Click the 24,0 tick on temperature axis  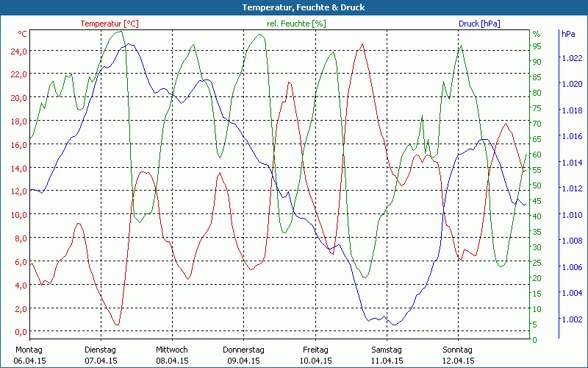(x=19, y=51)
